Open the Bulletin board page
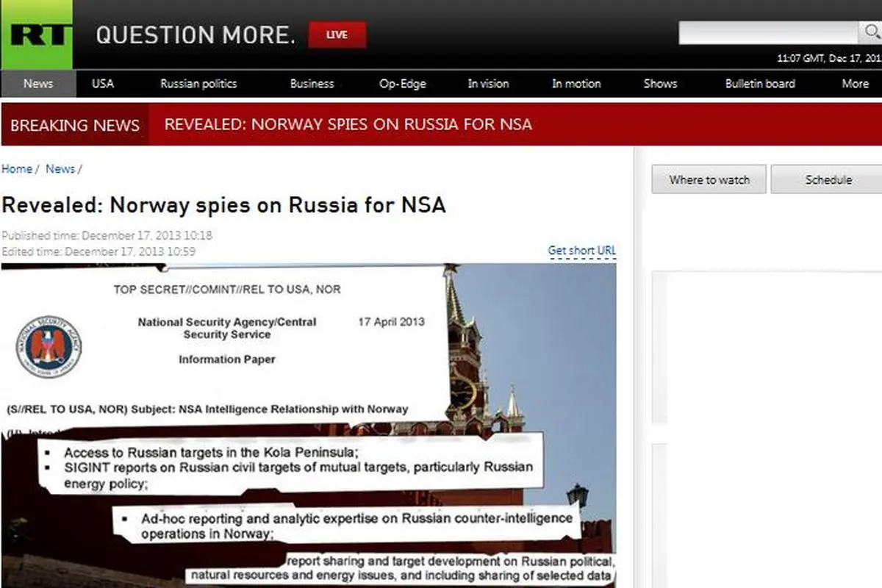The image size is (882, 588). click(x=760, y=84)
